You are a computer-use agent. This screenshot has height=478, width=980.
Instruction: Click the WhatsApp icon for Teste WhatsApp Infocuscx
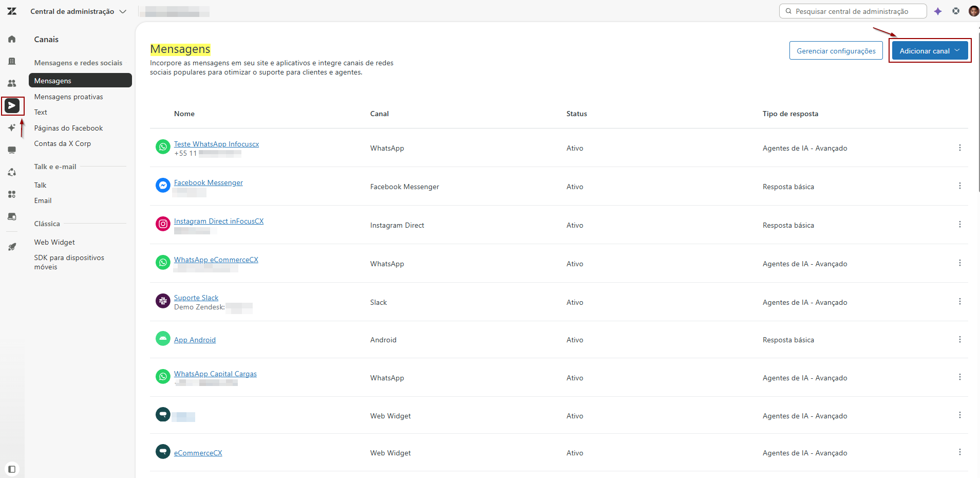(163, 147)
